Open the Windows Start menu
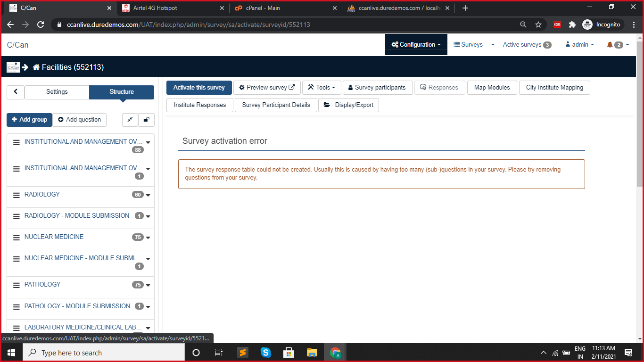The height and width of the screenshot is (362, 644). pos(11,353)
